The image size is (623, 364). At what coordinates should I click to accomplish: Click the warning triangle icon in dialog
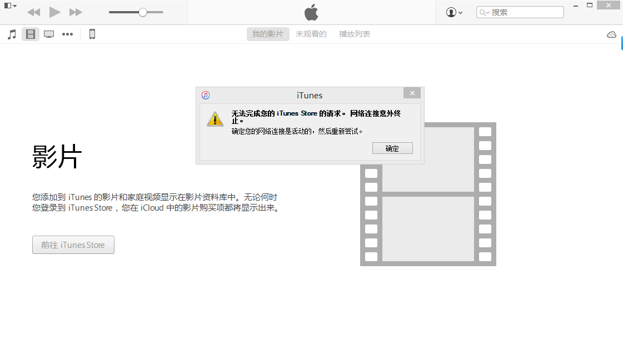[215, 119]
